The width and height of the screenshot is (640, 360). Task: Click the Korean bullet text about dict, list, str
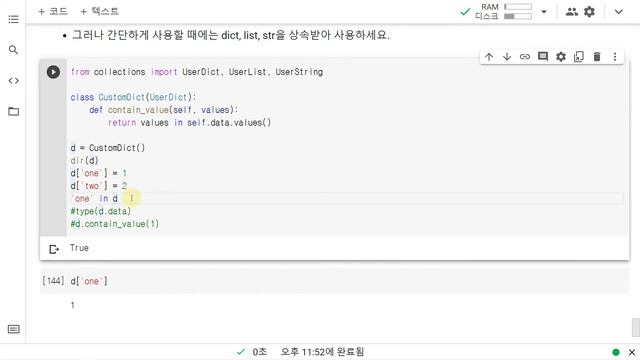[x=231, y=35]
